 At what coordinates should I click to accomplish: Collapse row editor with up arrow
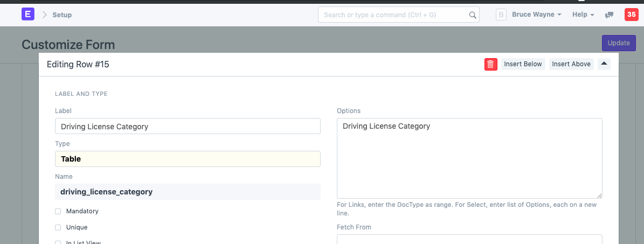[x=604, y=64]
